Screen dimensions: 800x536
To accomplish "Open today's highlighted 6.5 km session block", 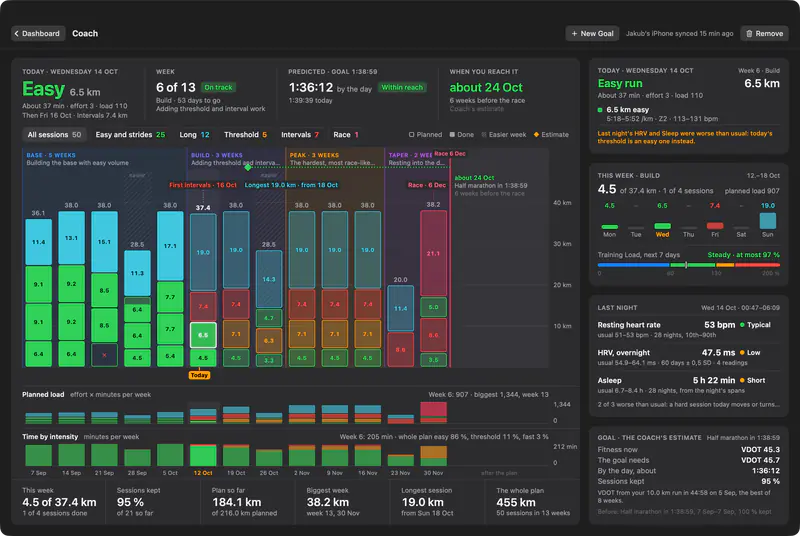I will [203, 335].
